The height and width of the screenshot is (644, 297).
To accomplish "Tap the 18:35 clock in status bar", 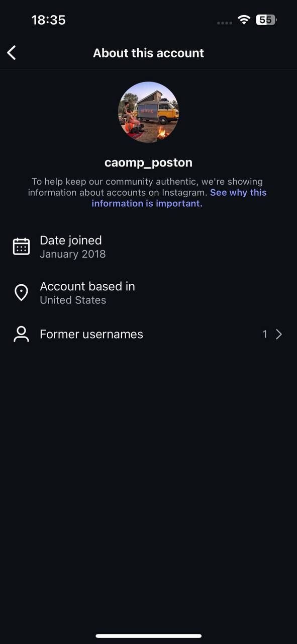I will (48, 20).
